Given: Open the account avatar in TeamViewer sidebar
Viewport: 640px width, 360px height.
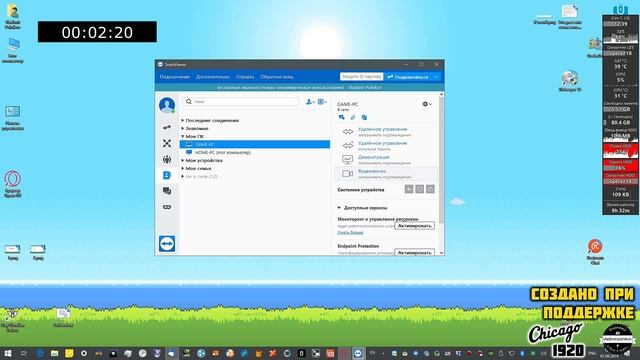Looking at the screenshot, I should tap(167, 105).
